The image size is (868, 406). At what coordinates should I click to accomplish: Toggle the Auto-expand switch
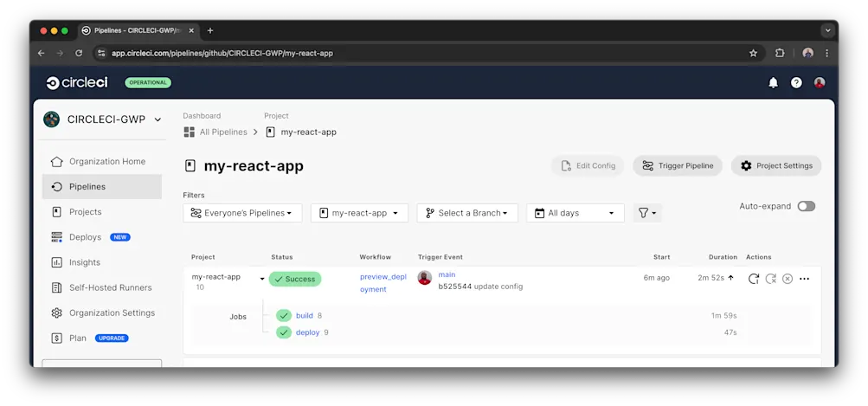click(806, 207)
